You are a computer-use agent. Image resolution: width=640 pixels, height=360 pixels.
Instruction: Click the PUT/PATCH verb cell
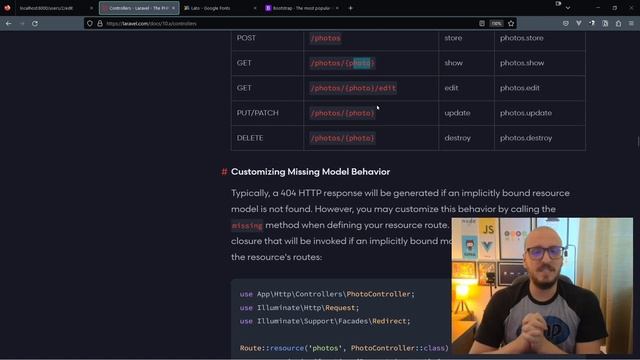pos(258,113)
